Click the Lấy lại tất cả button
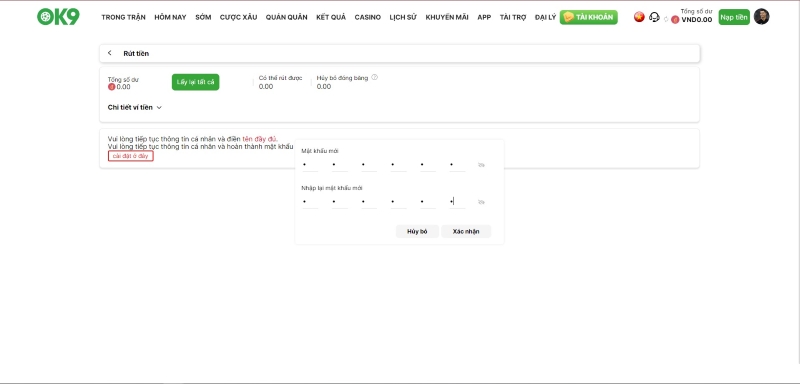This screenshot has width=800, height=384. [195, 82]
